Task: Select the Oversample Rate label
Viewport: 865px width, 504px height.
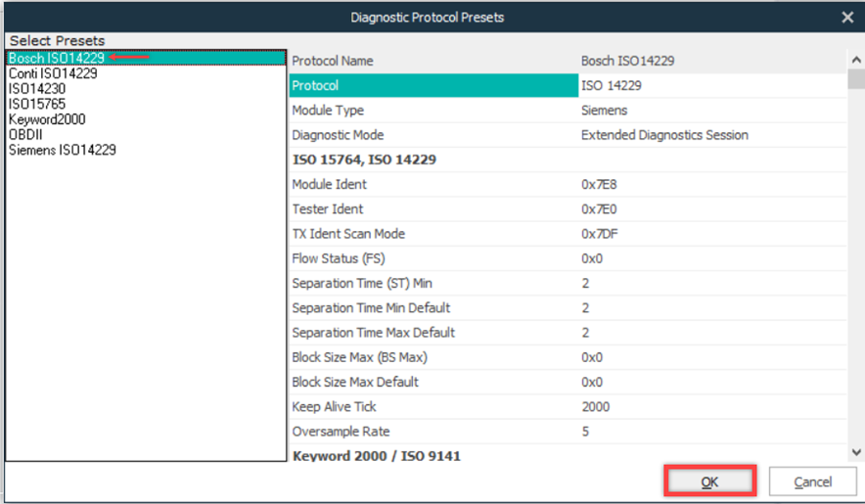Action: click(x=341, y=432)
